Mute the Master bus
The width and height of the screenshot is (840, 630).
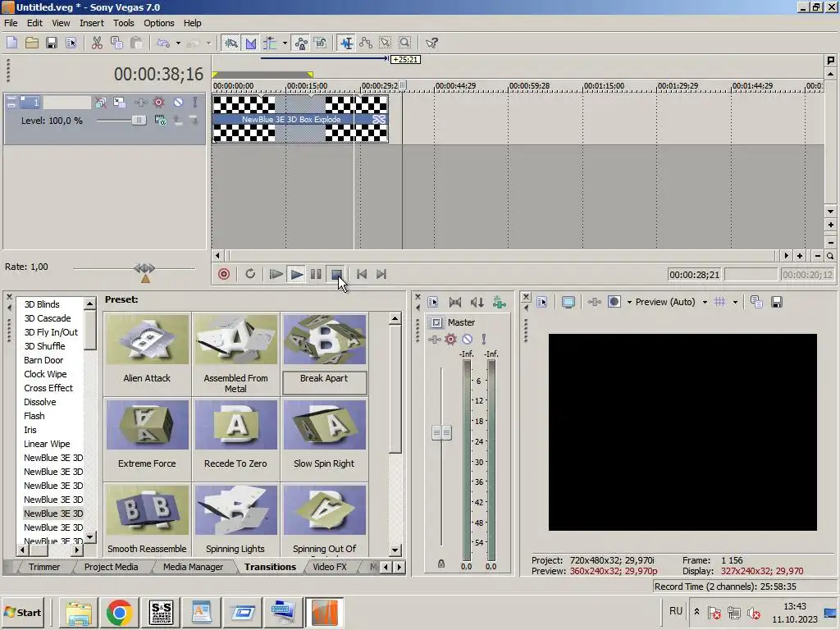pyautogui.click(x=467, y=339)
